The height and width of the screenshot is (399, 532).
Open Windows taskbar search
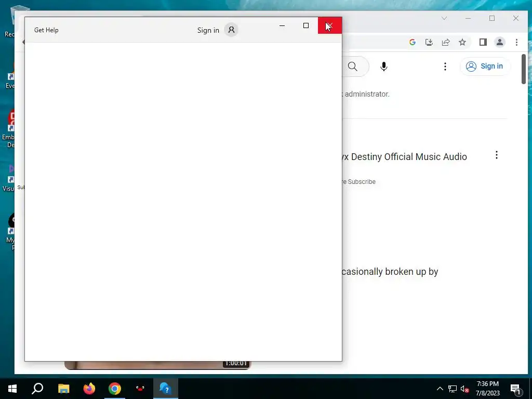point(37,389)
